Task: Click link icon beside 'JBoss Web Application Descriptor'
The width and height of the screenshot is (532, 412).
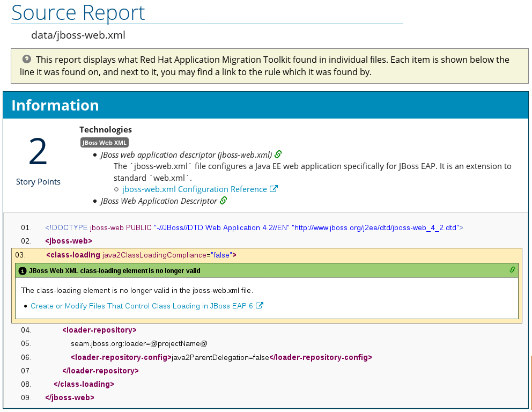Action: (224, 201)
